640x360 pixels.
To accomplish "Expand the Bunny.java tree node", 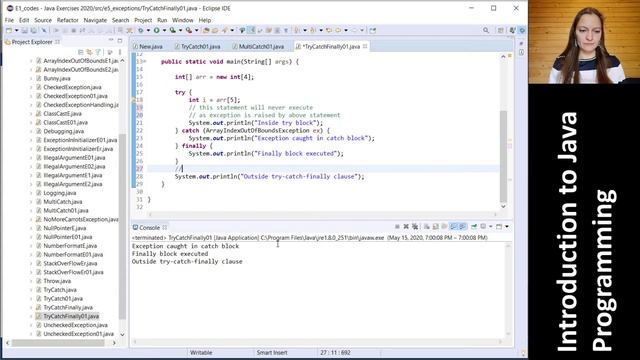I will pyautogui.click(x=31, y=78).
